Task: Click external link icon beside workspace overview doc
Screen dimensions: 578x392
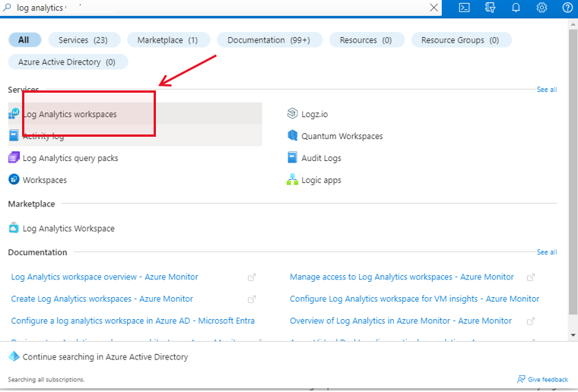Action: coord(252,277)
